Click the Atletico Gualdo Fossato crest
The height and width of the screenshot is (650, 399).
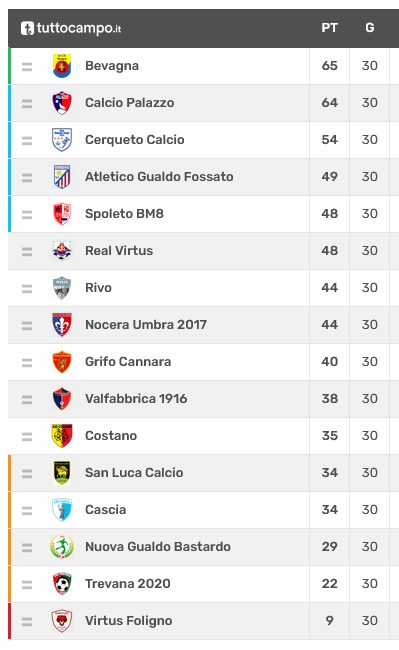click(x=62, y=177)
